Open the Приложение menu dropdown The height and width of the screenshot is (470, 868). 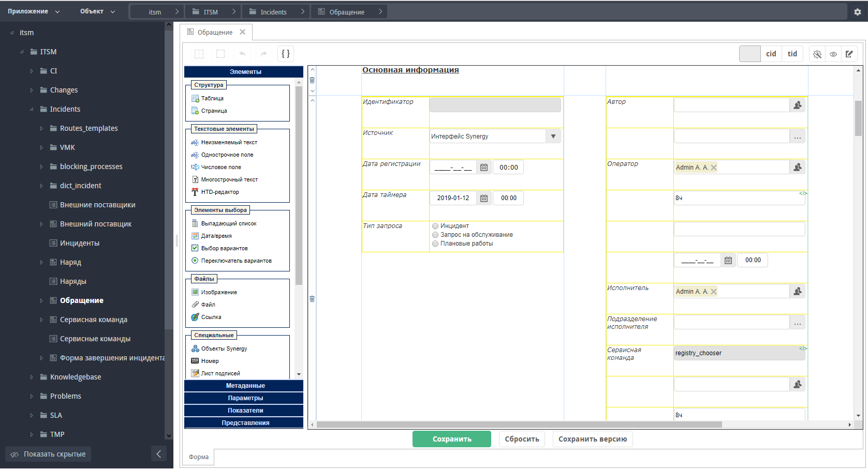coord(34,11)
